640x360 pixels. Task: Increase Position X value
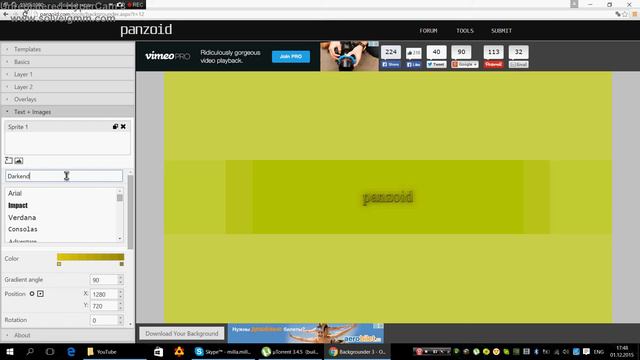pyautogui.click(x=120, y=292)
